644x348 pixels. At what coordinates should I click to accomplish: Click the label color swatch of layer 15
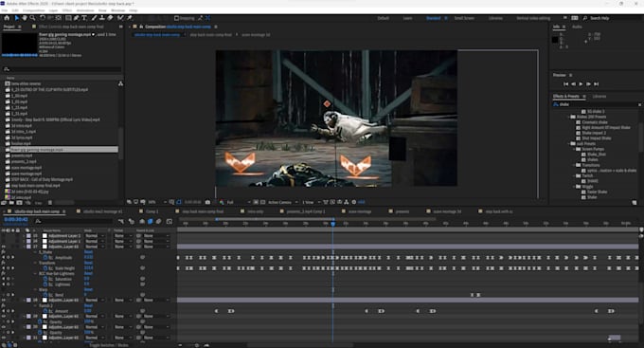pos(28,236)
